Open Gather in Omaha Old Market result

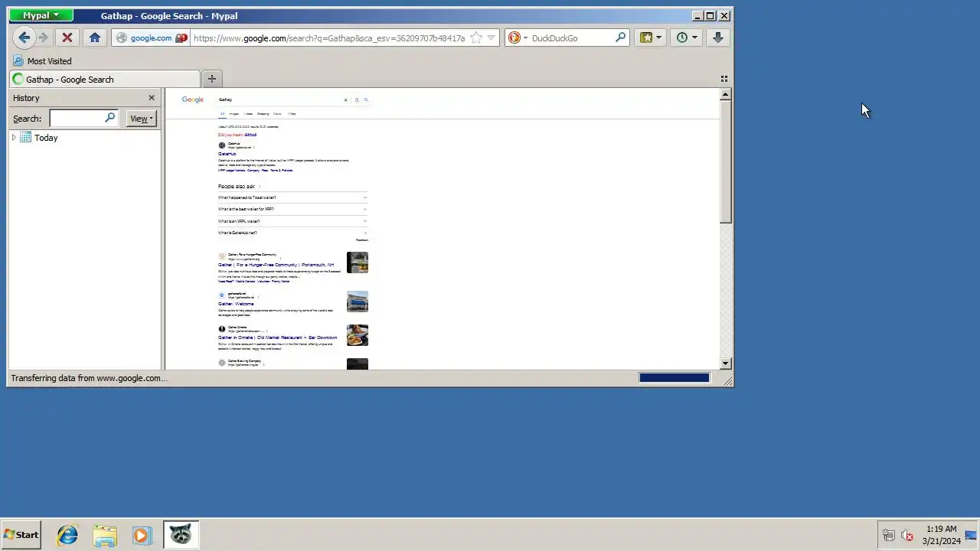(x=277, y=337)
